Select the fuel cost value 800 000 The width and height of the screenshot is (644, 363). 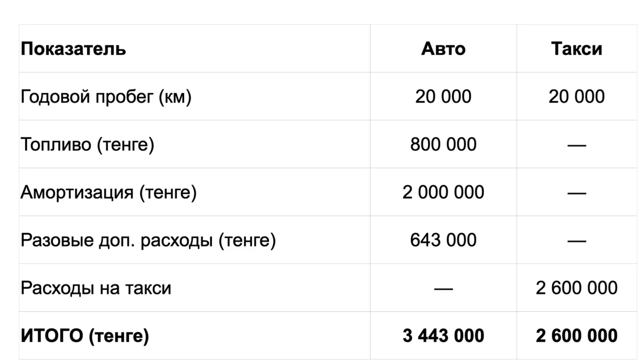443,145
